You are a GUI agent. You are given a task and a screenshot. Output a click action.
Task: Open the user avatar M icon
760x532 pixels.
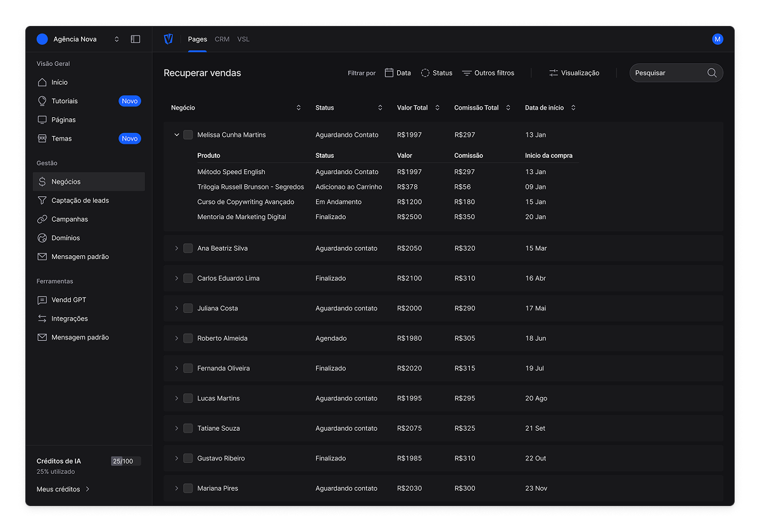(x=718, y=39)
